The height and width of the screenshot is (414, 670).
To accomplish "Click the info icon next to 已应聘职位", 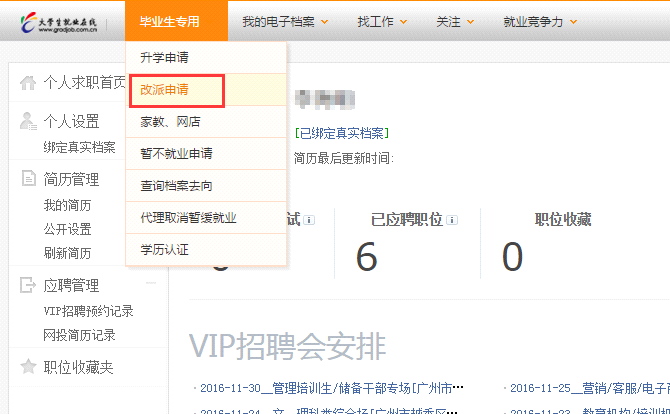I will (453, 219).
